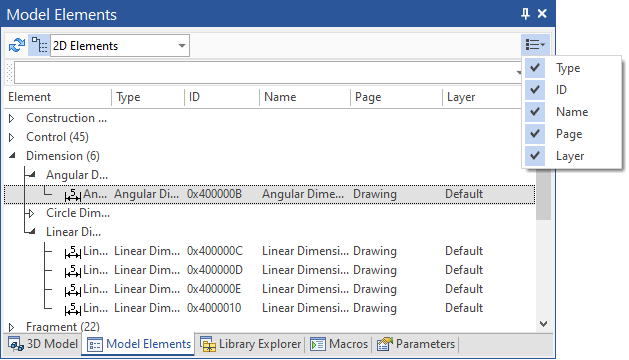Click the dimension icon on the 0x400000C row
Viewport: 629px width, 360px height.
pos(73,252)
